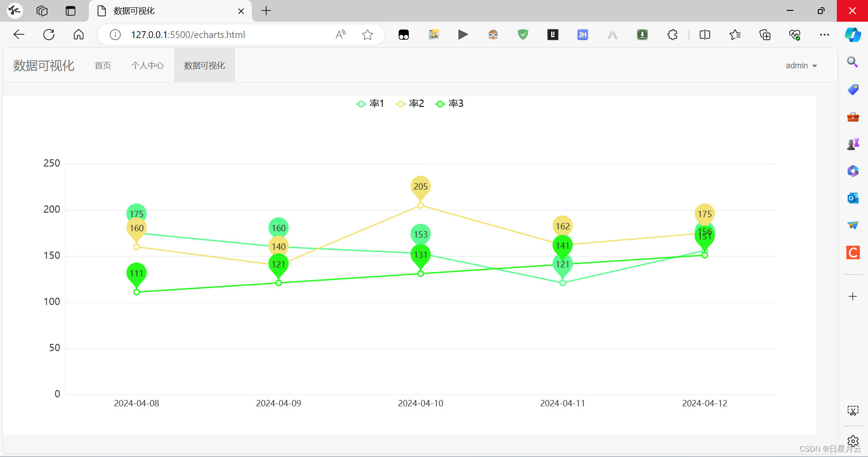
Task: Open Copilot icon in toolbar
Action: (853, 35)
